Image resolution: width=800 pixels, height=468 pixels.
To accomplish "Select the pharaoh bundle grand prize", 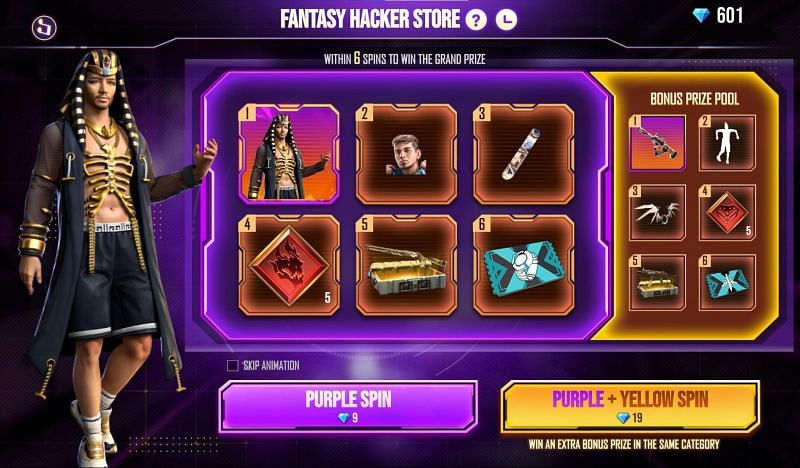I will click(x=289, y=154).
